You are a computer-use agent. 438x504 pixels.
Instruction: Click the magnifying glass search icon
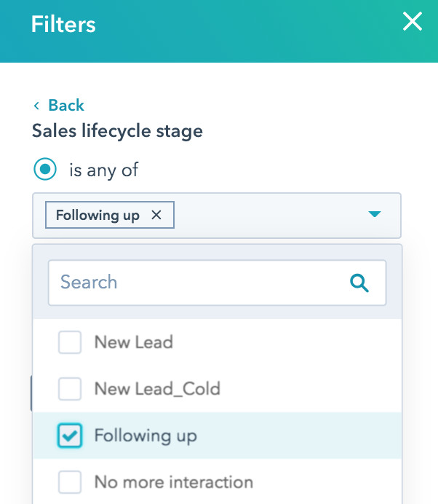(x=359, y=283)
